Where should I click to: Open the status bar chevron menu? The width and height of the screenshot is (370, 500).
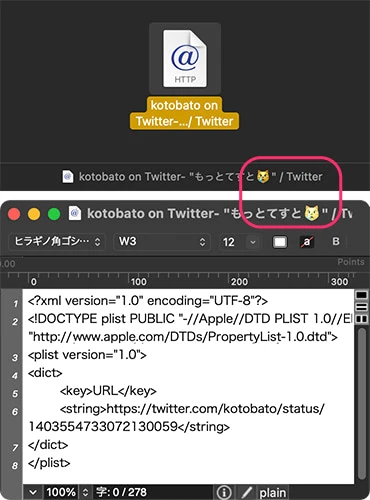pos(33,492)
